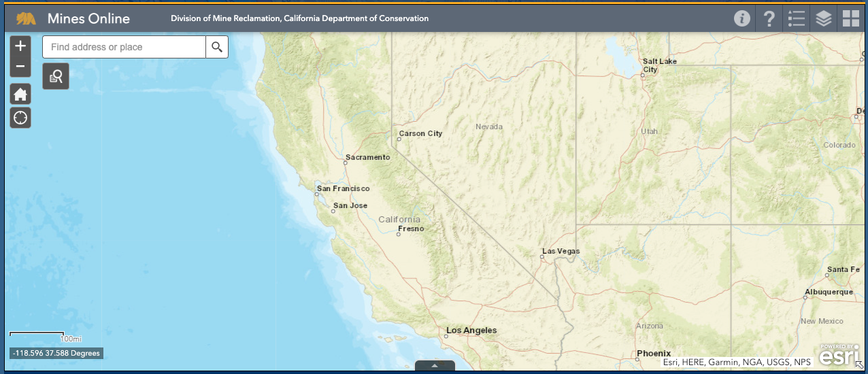Click the Esri, HERE, Garmin attribution text
868x374 pixels.
pyautogui.click(x=737, y=362)
